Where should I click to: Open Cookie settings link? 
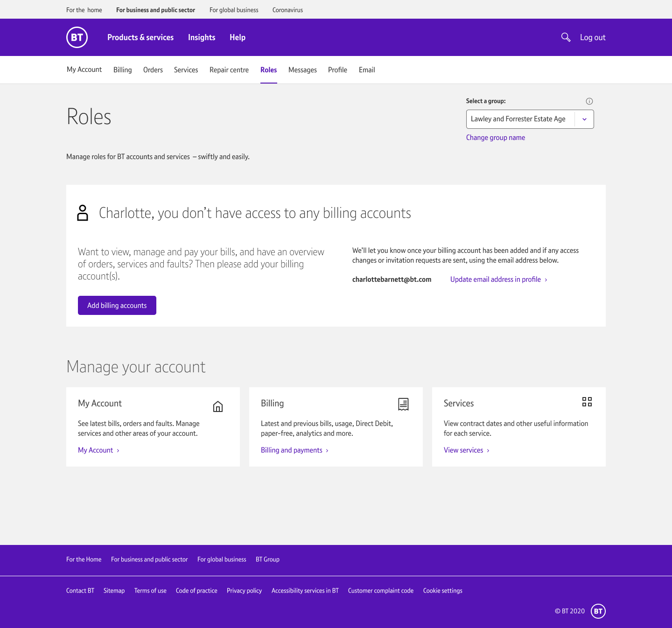coord(443,591)
